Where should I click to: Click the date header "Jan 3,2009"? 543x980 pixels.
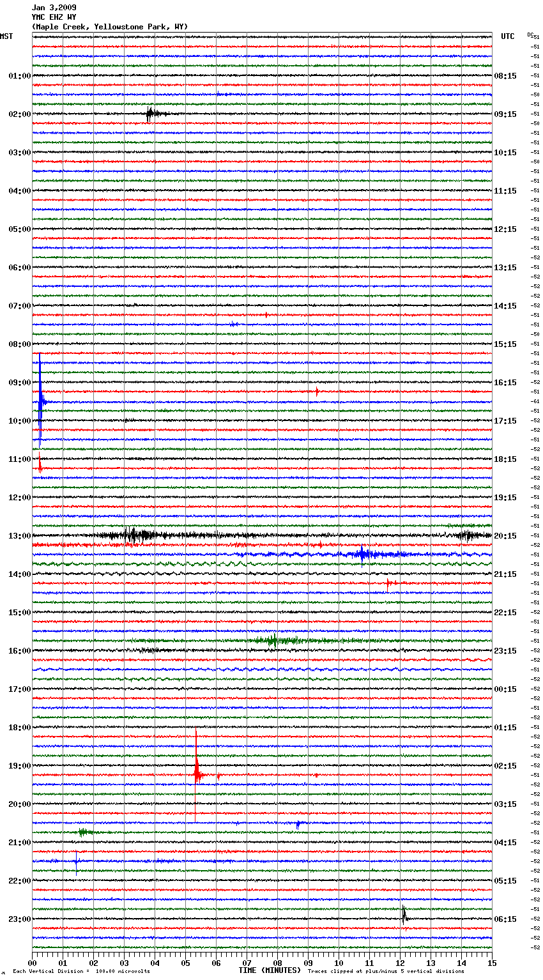(54, 8)
